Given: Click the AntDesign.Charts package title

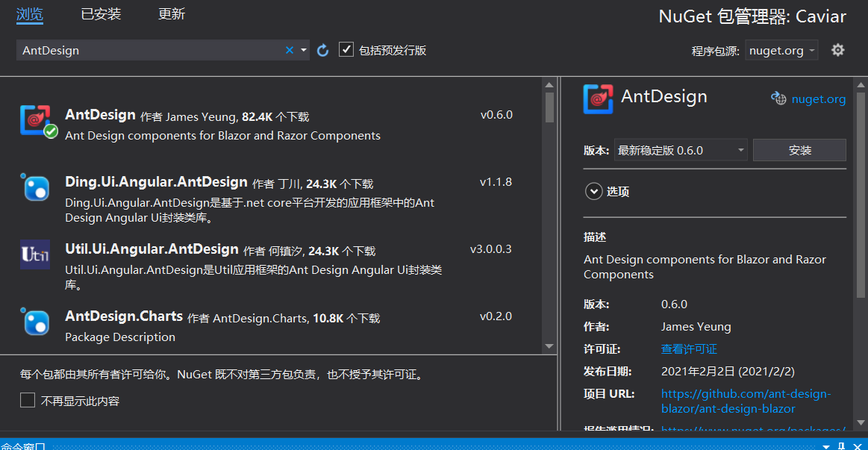Looking at the screenshot, I should [x=123, y=316].
